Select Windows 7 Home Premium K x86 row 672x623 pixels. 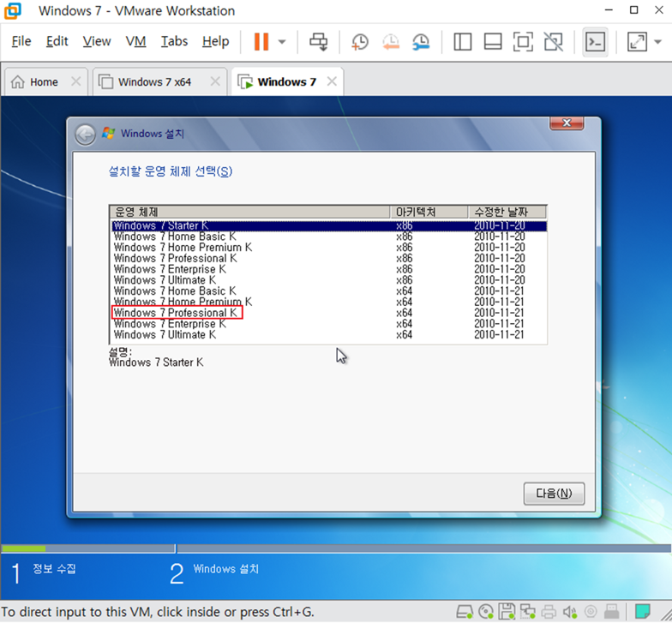coord(329,248)
